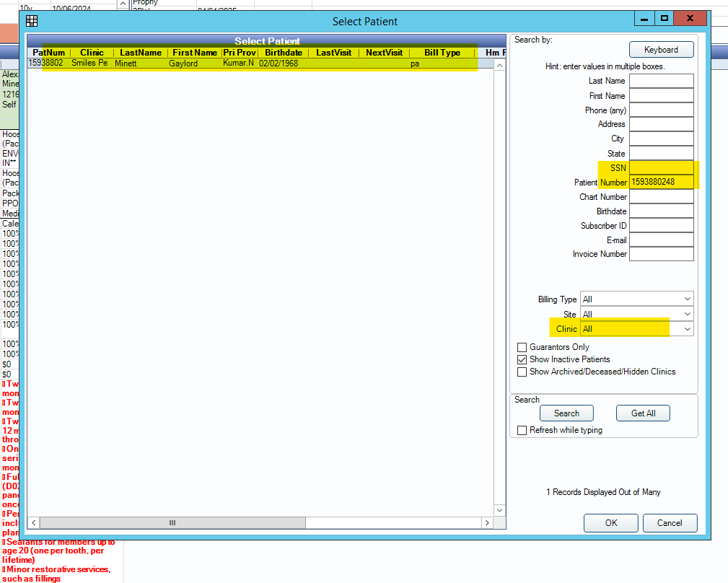Click the horizontal scroll right arrow
728x583 pixels.
[487, 522]
